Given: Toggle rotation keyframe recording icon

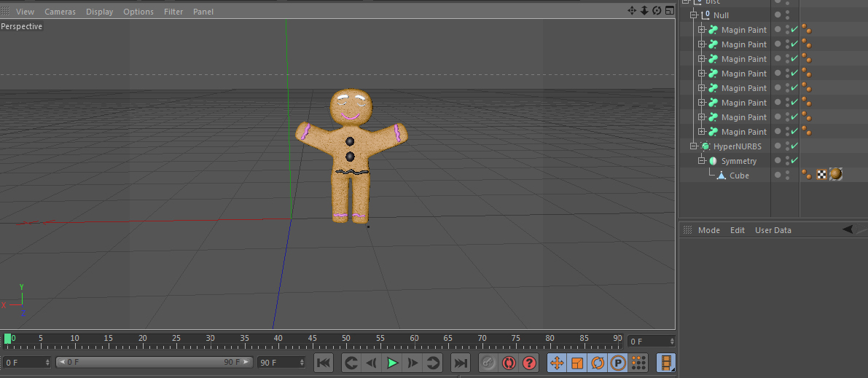Looking at the screenshot, I should [598, 363].
